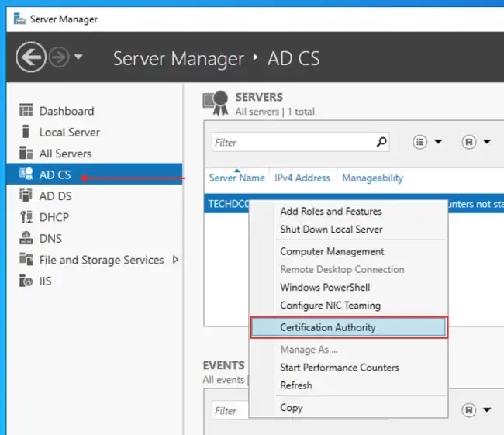Image resolution: width=504 pixels, height=435 pixels.
Task: Select All Servers in the navigation pane
Action: (66, 154)
